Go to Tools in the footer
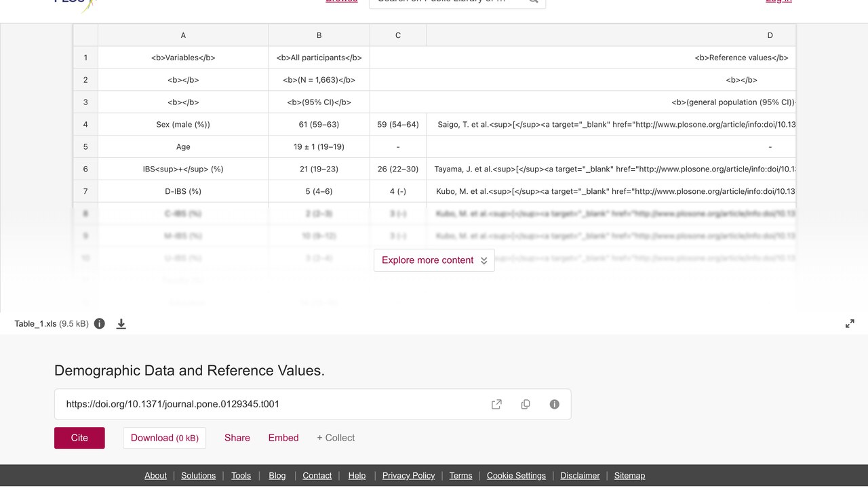This screenshot has width=868, height=488. click(241, 476)
